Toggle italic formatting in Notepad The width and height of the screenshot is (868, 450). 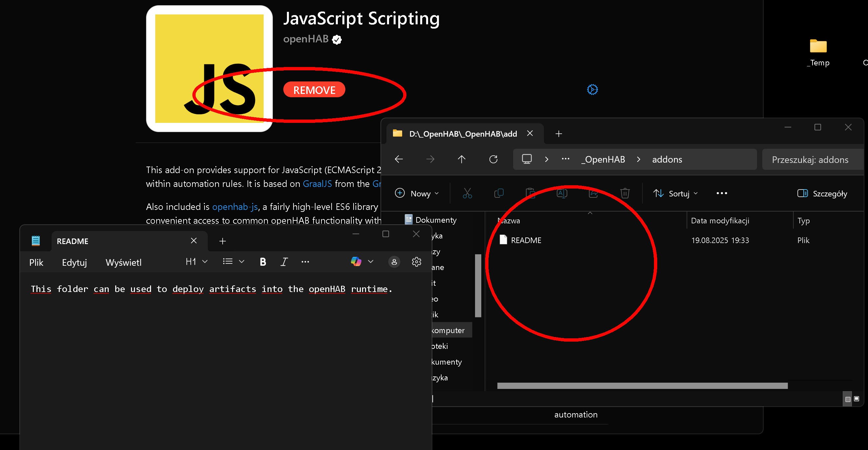[284, 262]
